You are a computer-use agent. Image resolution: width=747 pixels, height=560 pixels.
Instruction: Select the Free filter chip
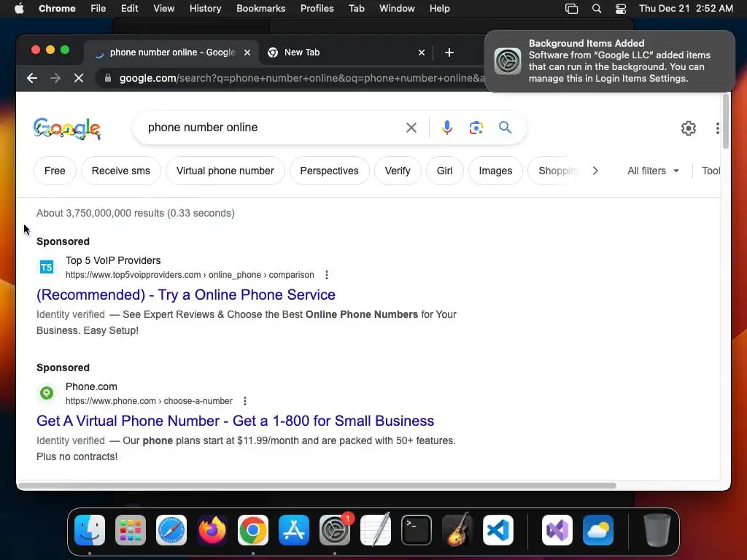[x=55, y=171]
